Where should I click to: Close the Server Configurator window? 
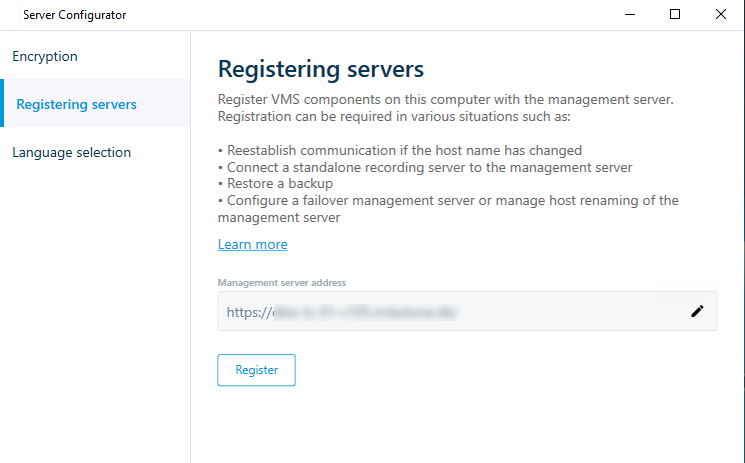[x=721, y=15]
